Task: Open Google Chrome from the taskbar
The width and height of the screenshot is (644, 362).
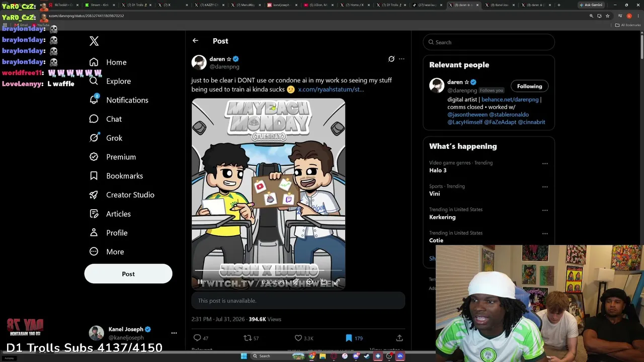Action: pyautogui.click(x=312, y=356)
